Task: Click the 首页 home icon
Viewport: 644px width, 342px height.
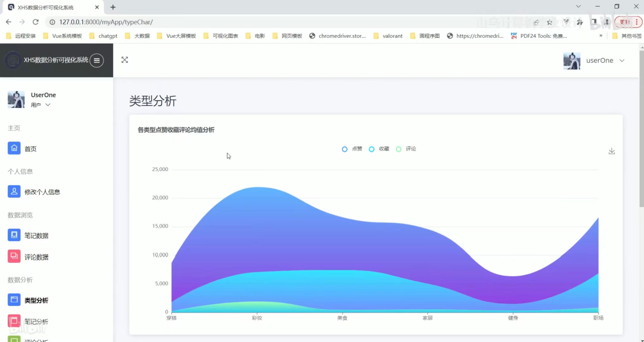Action: coord(14,148)
